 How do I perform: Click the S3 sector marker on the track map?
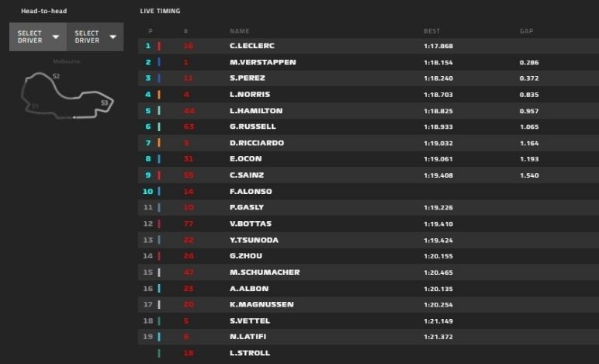click(104, 102)
